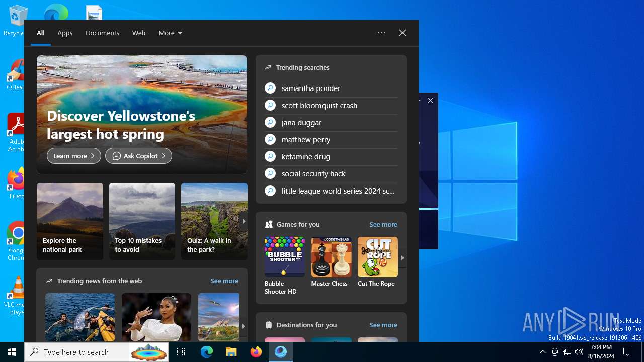Click search icon beside little league world series
The image size is (644, 362).
tap(270, 191)
